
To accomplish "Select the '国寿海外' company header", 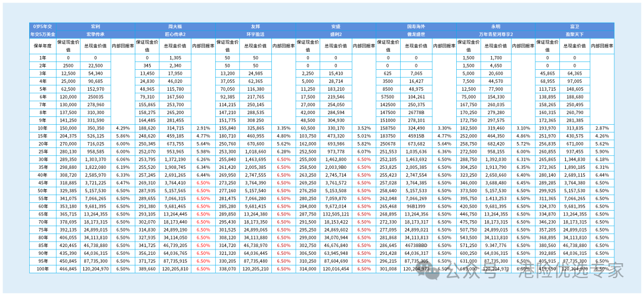I will tap(416, 26).
